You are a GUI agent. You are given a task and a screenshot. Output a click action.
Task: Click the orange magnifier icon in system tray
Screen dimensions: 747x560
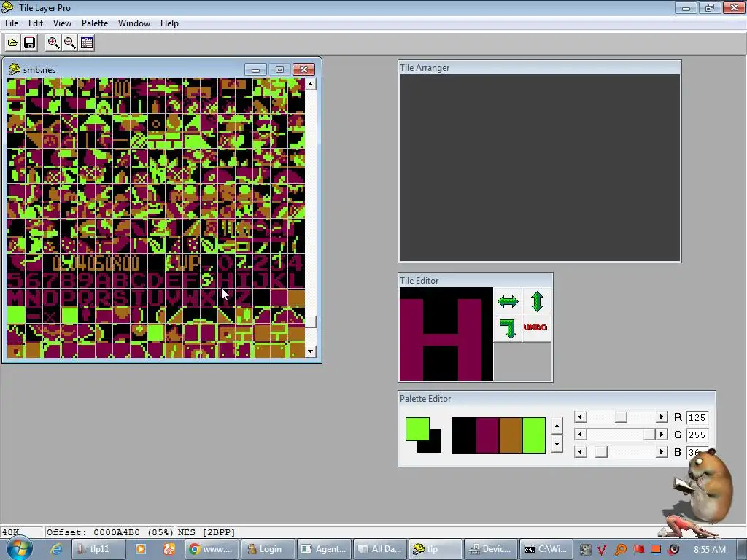[x=620, y=550]
